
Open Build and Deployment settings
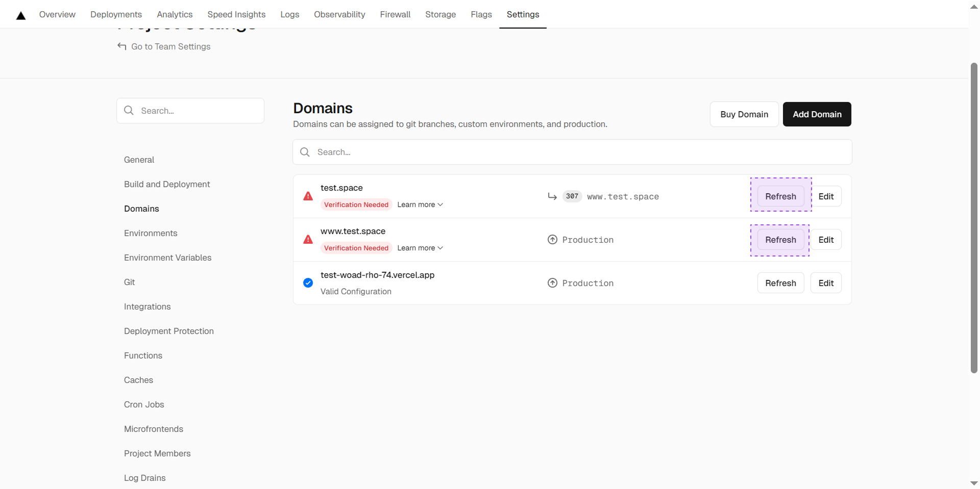click(x=167, y=184)
